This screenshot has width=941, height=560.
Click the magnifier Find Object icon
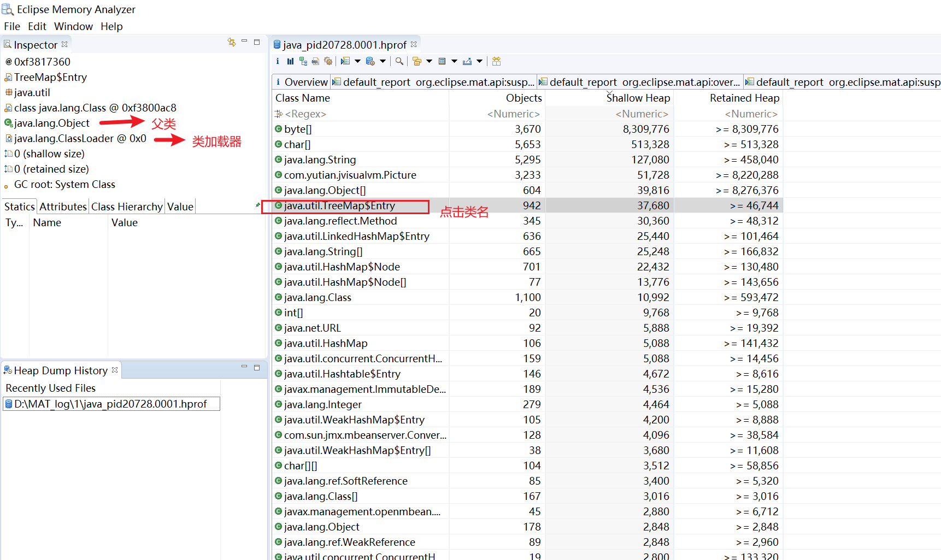click(x=399, y=61)
